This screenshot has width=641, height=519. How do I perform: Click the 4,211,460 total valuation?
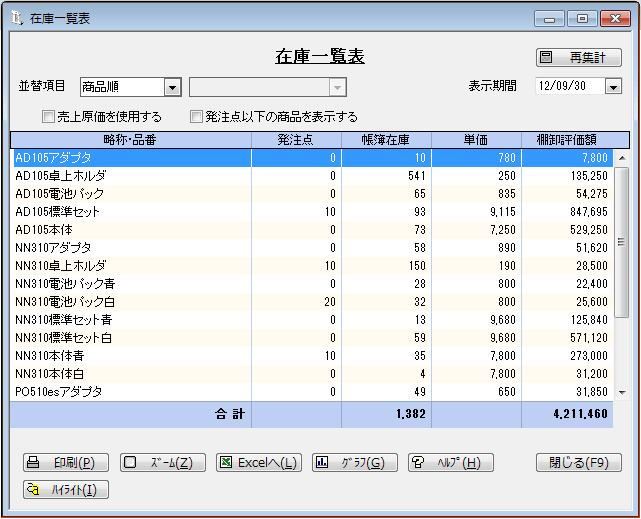(x=567, y=414)
